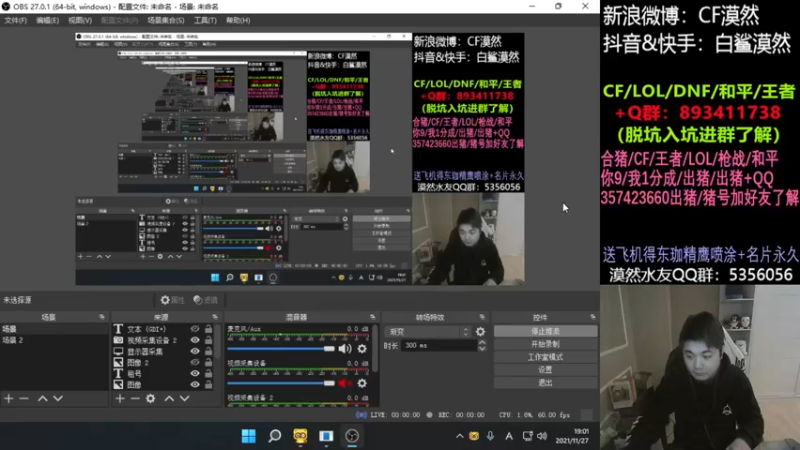Select the 显示器采集 source row

(163, 352)
